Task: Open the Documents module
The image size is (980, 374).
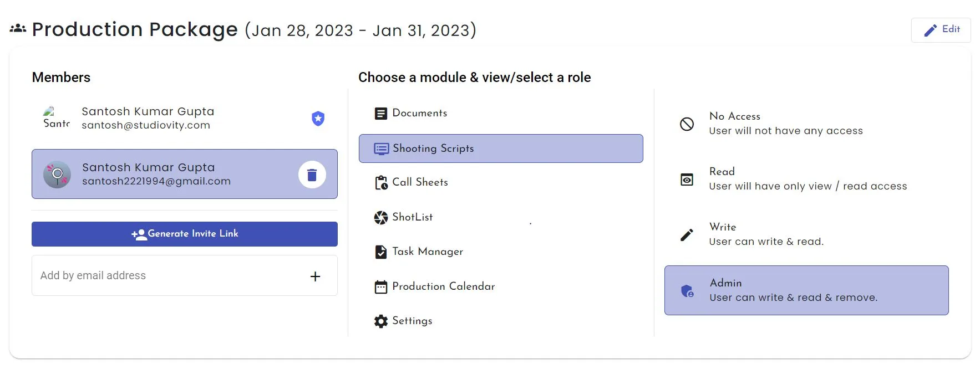Action: pos(419,114)
